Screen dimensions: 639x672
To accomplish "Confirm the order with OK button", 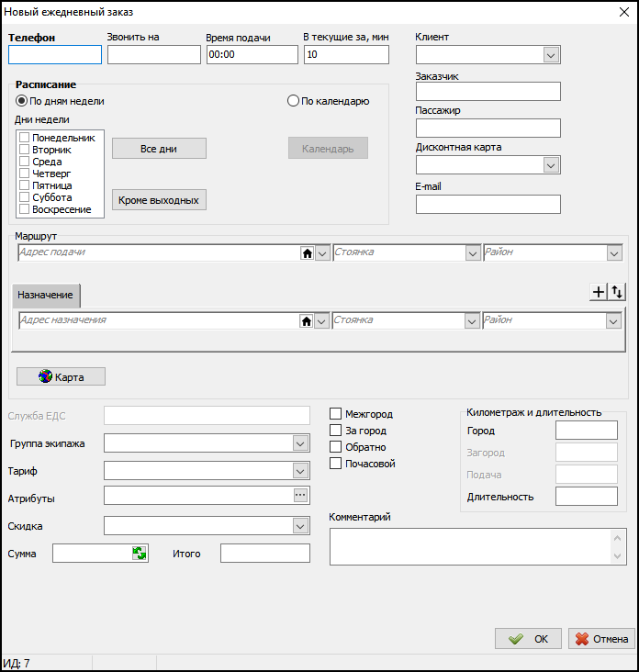I will (528, 639).
